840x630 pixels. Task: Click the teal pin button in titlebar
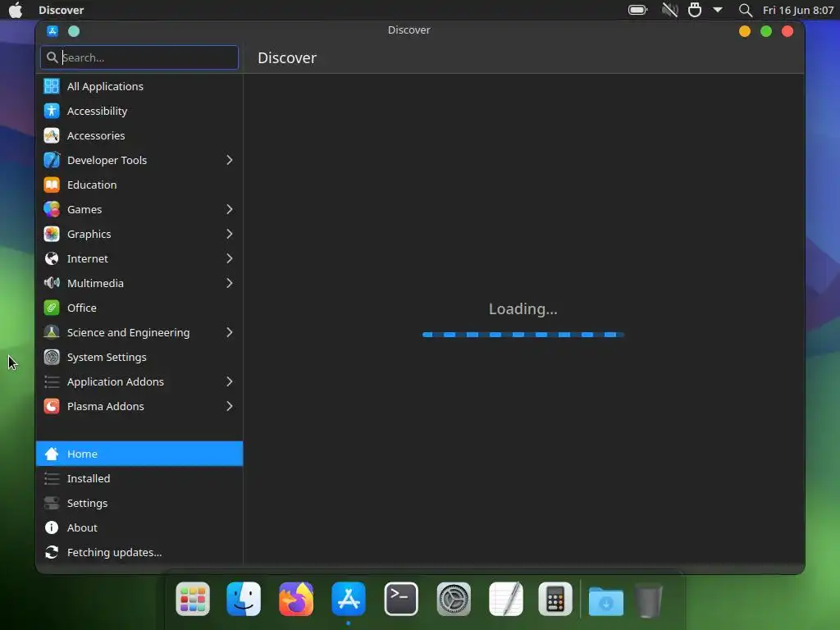pos(74,31)
